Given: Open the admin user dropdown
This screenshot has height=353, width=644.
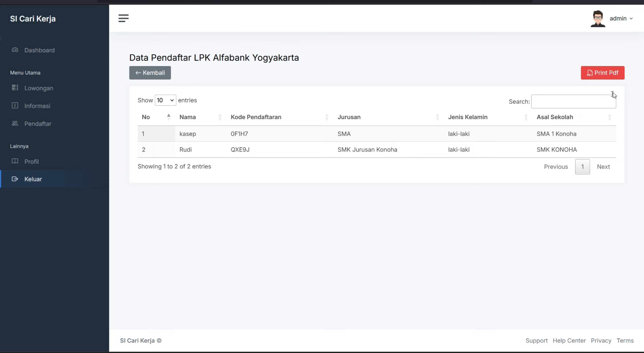Looking at the screenshot, I should [621, 18].
